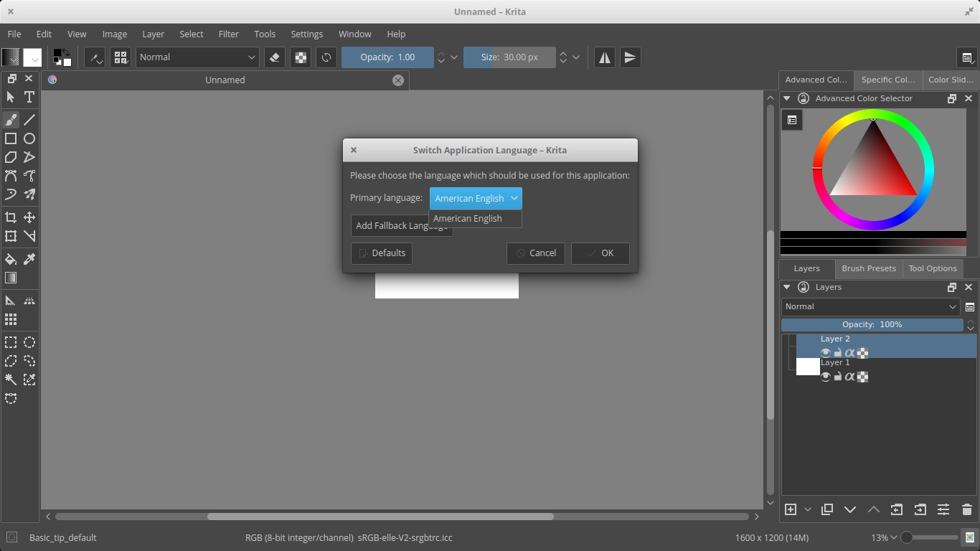The image size is (980, 551).
Task: Select the Multibrush tool
Action: (x=29, y=194)
